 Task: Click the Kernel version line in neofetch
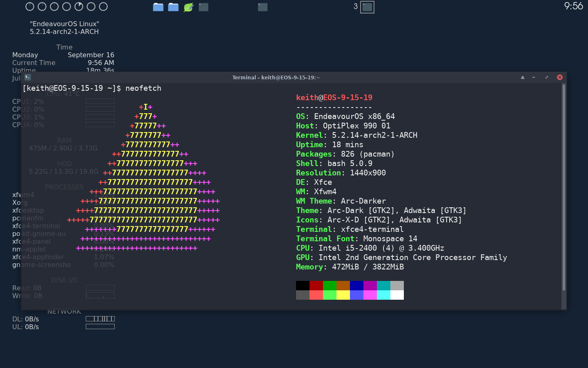(x=356, y=135)
